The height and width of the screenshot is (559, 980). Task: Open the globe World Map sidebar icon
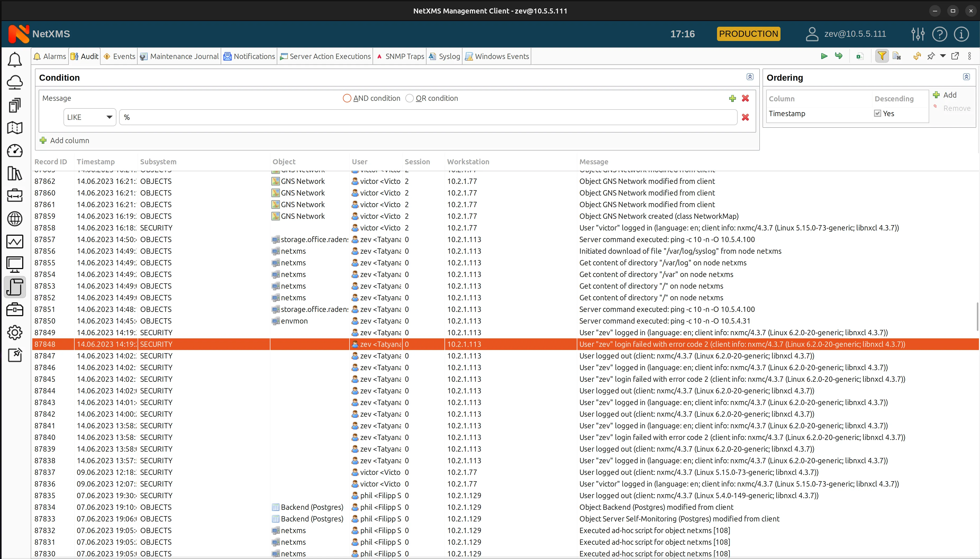[x=15, y=219]
